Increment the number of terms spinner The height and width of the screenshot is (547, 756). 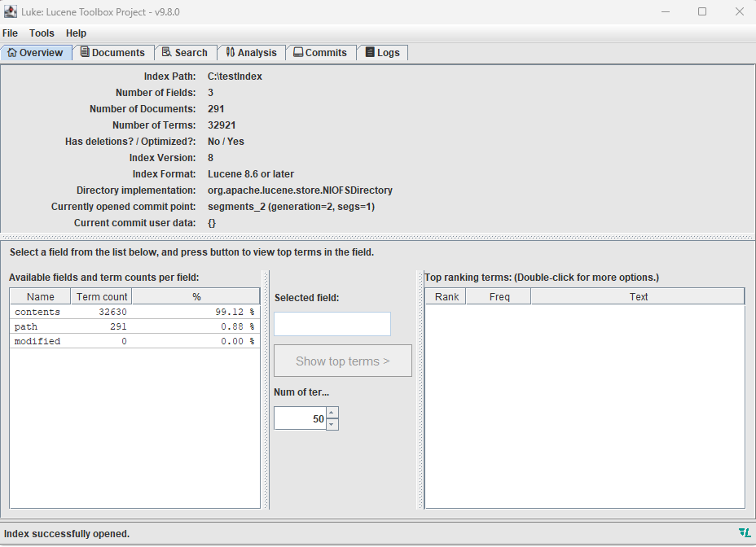332,414
